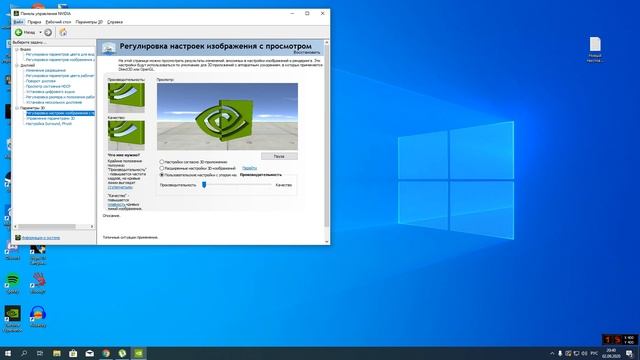Open taskbar Search magnifier
The image size is (640, 360).
(x=24, y=353)
